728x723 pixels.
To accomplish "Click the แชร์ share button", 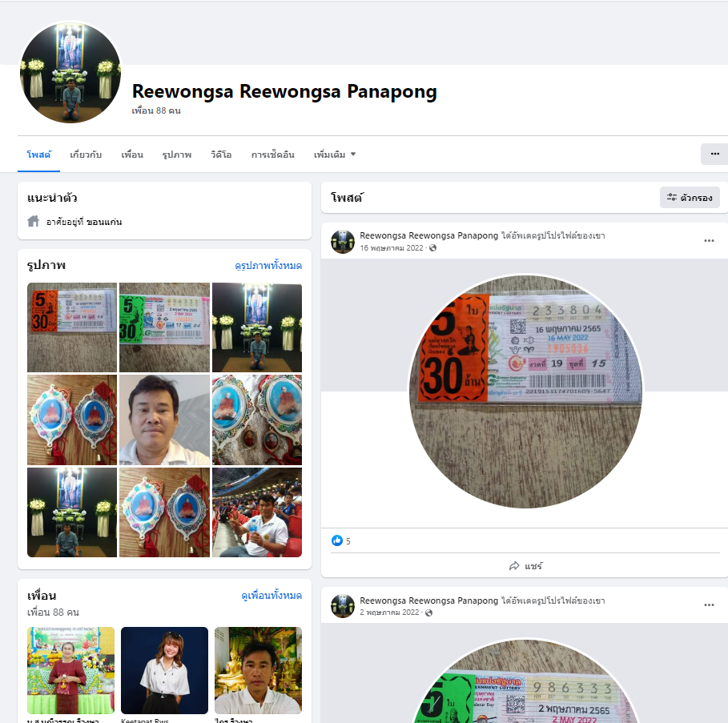I will tap(525, 566).
